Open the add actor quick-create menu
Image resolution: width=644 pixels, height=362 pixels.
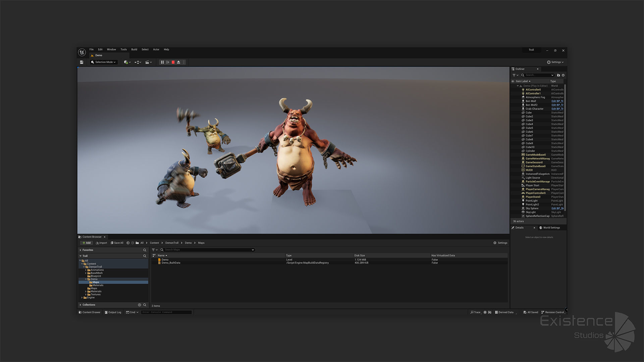tap(127, 62)
